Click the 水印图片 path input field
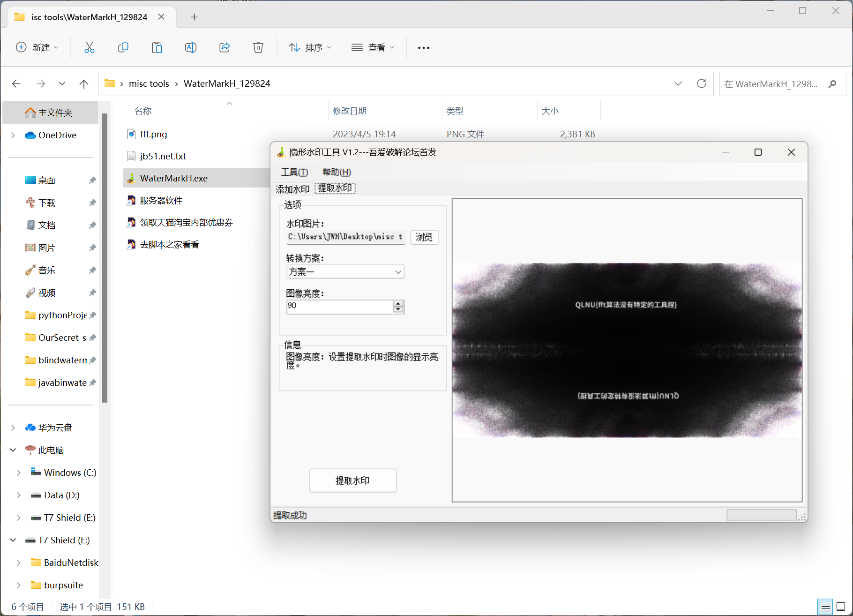 point(345,237)
